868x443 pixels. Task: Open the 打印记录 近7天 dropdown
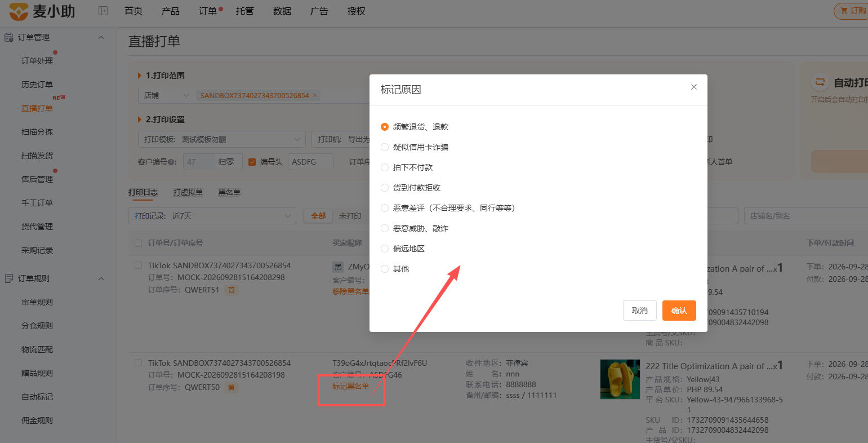click(212, 216)
